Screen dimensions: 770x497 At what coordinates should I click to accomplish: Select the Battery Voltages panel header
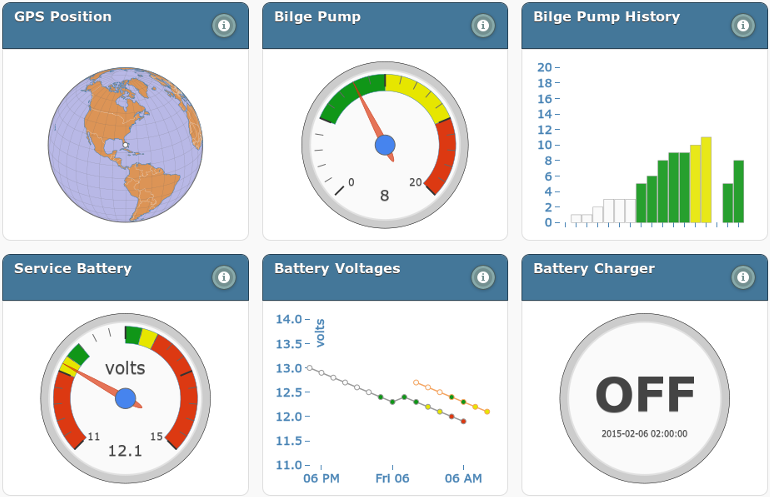(337, 268)
